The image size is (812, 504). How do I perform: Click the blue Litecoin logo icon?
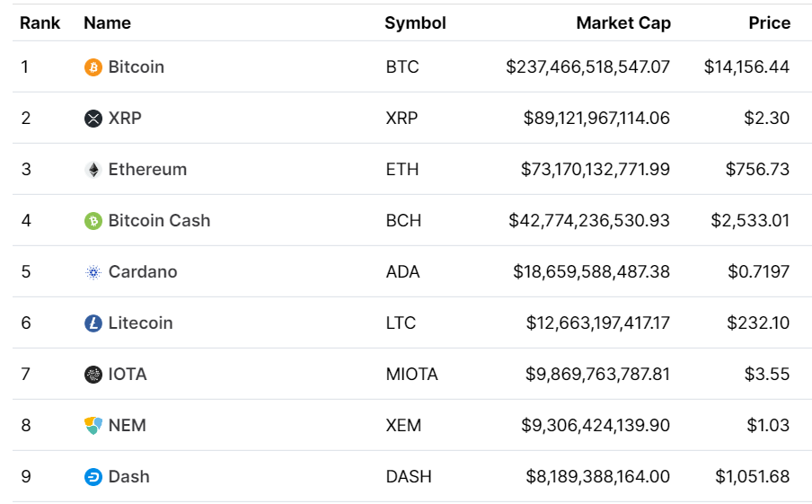(93, 323)
